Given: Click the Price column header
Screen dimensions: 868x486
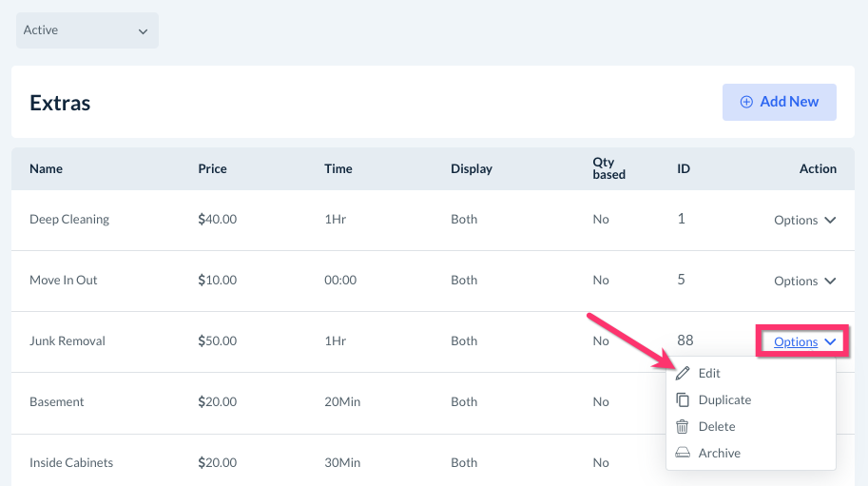Looking at the screenshot, I should [212, 169].
